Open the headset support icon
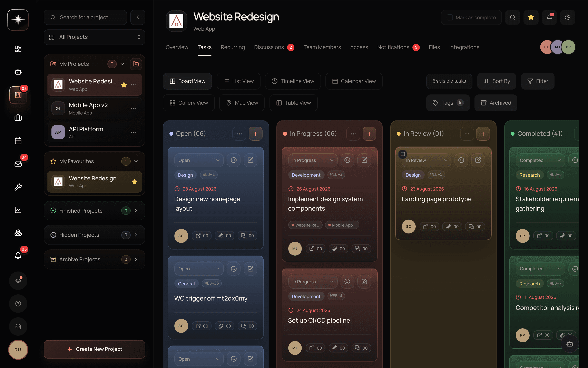This screenshot has height=368, width=588. pos(18,326)
